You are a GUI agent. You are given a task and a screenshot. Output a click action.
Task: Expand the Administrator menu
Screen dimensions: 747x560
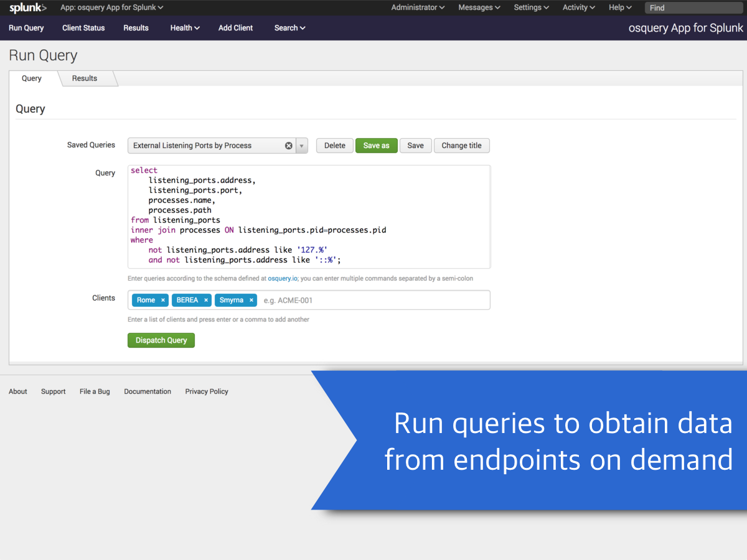coord(418,7)
